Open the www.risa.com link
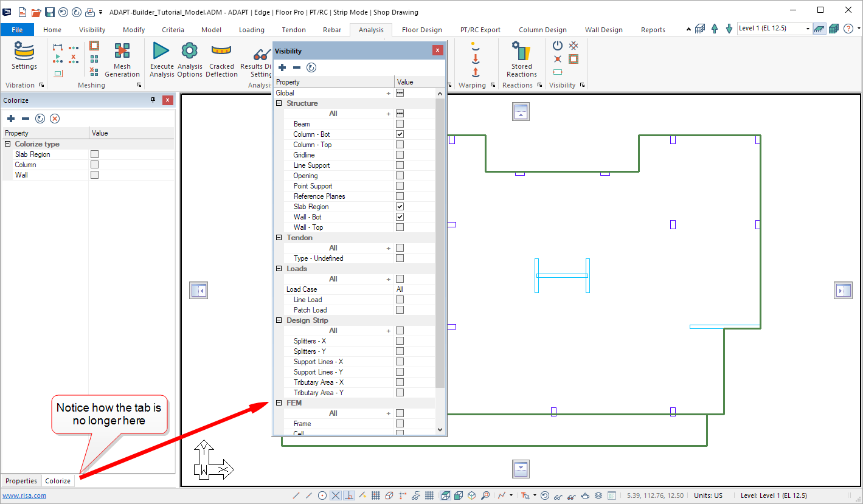Viewport: 863px width, 504px height. click(24, 495)
